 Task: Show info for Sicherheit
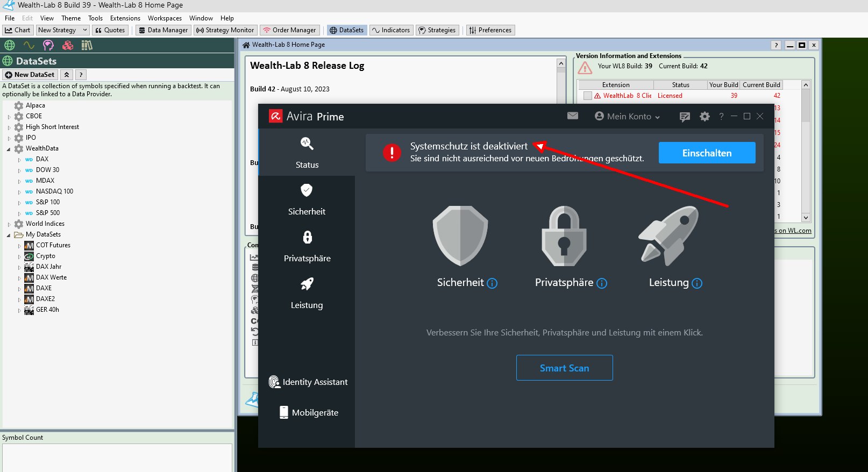[492, 283]
